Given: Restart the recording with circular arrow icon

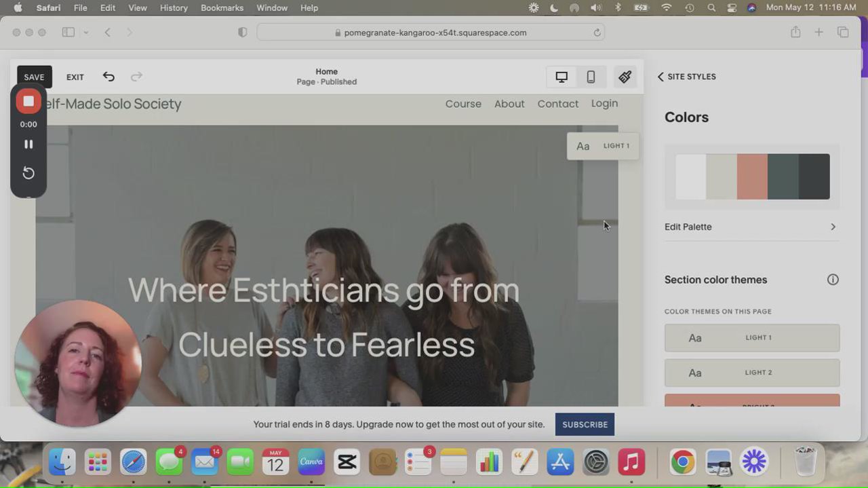Looking at the screenshot, I should (x=28, y=173).
